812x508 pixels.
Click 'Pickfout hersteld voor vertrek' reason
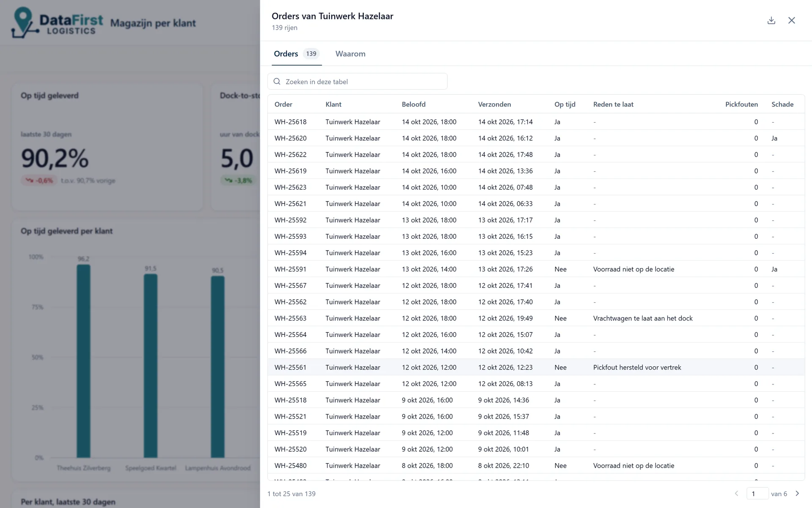pos(637,367)
